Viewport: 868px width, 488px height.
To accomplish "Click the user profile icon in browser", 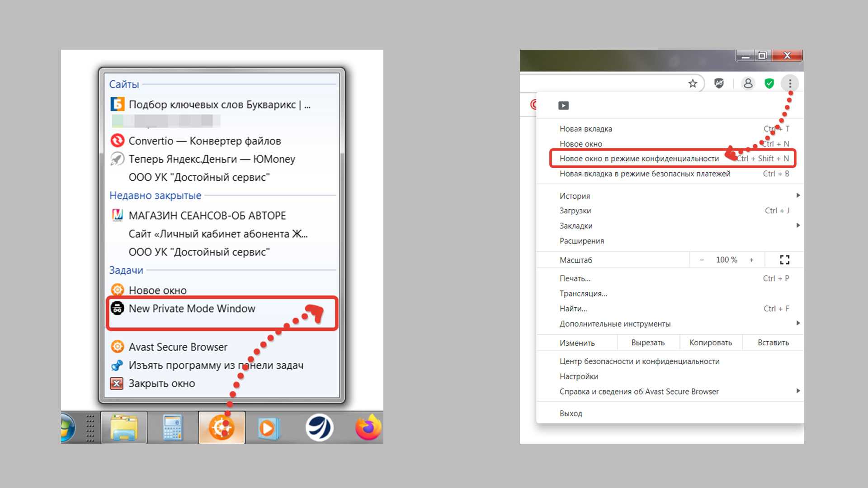I will tap(749, 84).
